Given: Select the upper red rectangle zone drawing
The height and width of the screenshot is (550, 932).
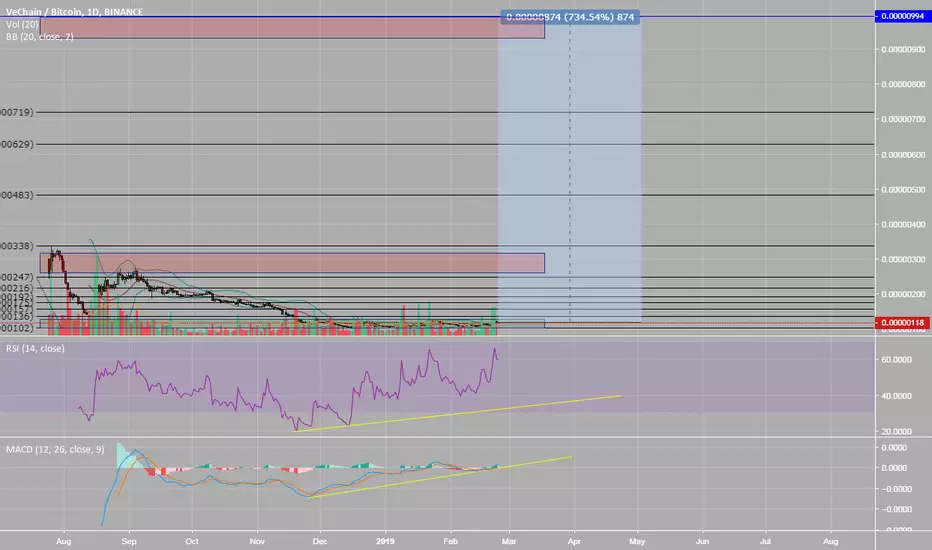Looking at the screenshot, I should tap(292, 28).
